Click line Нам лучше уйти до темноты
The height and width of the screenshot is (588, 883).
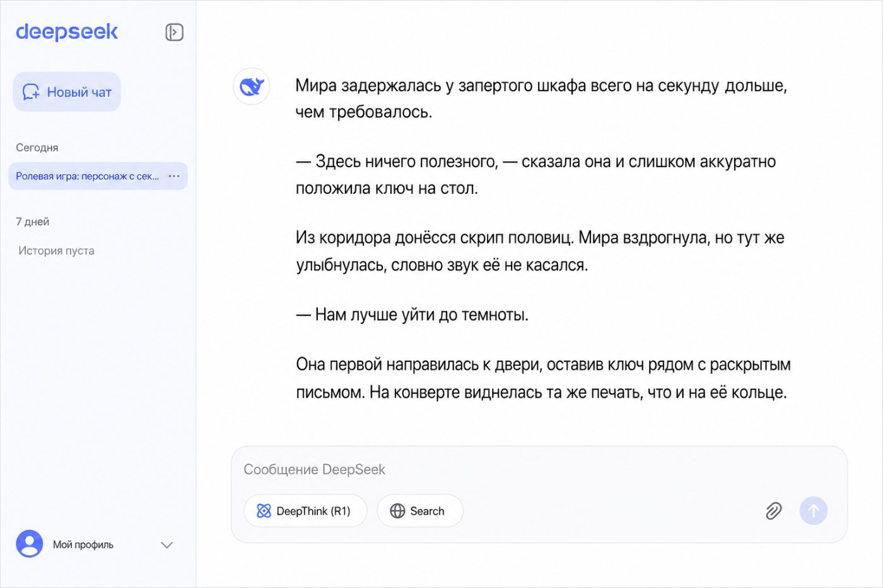(412, 314)
